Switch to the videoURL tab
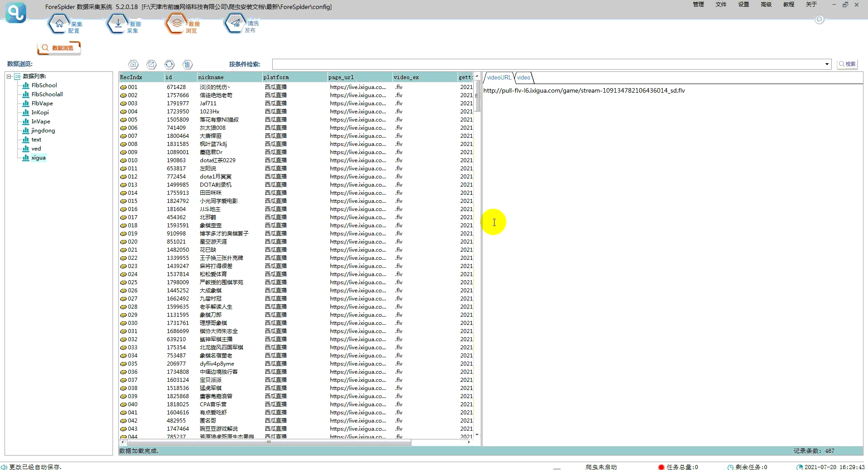The width and height of the screenshot is (868, 470). click(499, 77)
